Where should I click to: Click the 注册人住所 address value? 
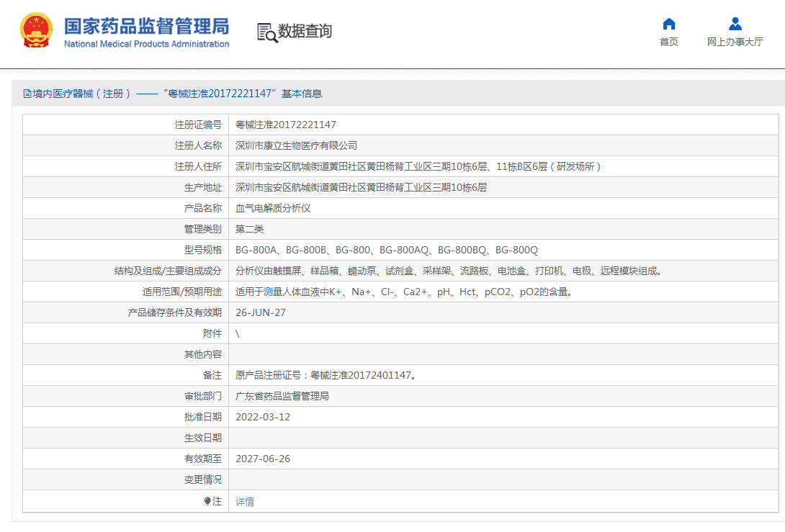click(418, 167)
